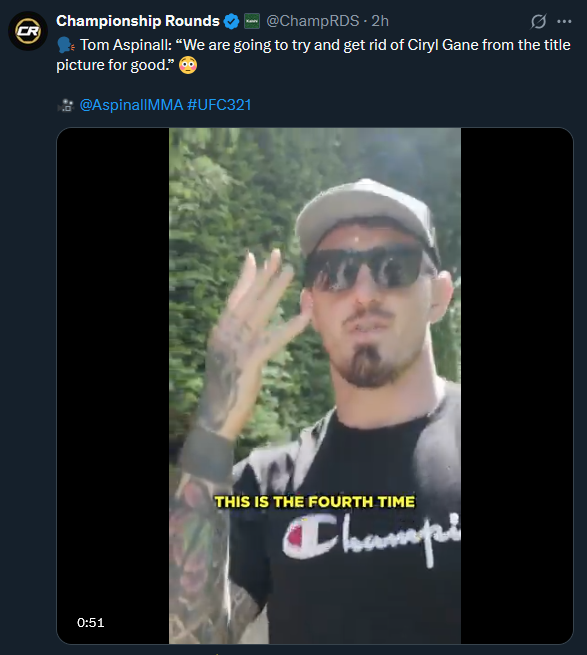Viewport: 587px width, 655px height.
Task: Click the Grok explain-post icon
Action: click(x=538, y=21)
